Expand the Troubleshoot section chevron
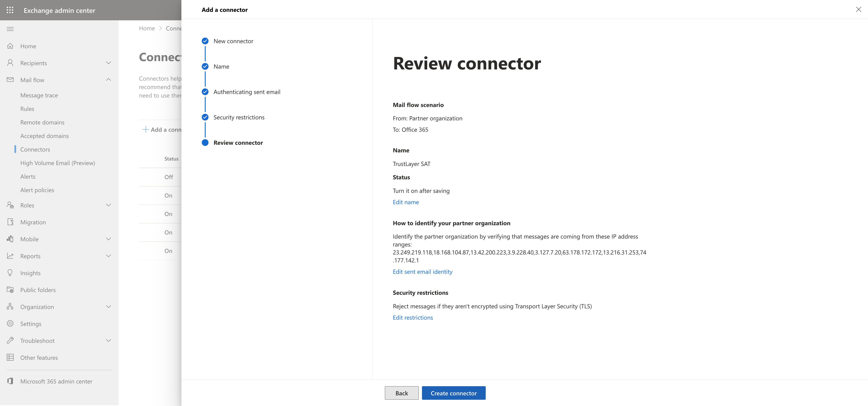Viewport: 868px width, 406px height. (108, 341)
